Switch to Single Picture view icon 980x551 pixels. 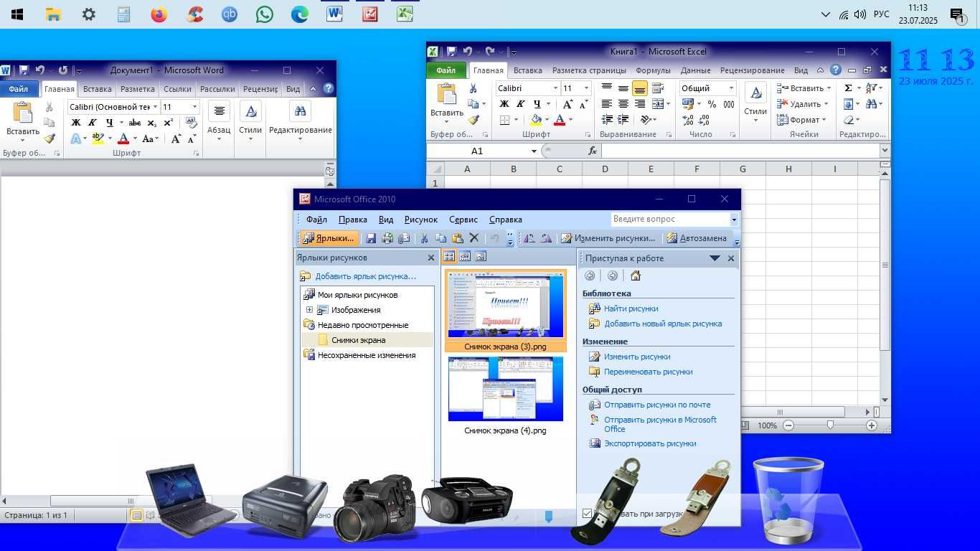click(x=481, y=256)
